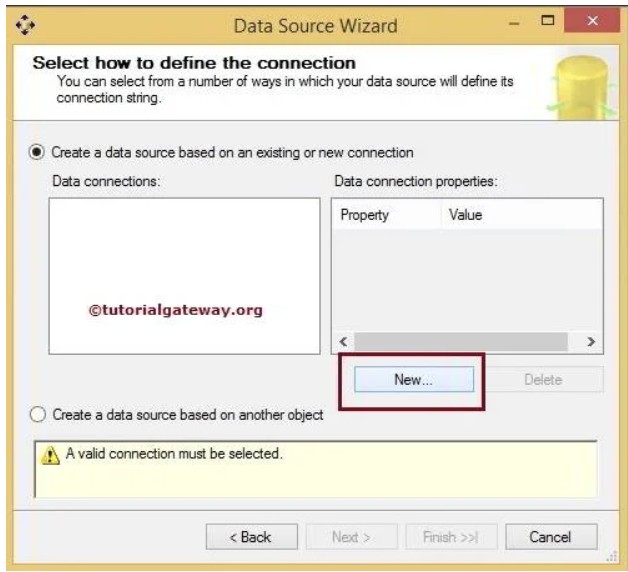Close the wizard with the red X
This screenshot has width=628, height=572.
pyautogui.click(x=592, y=20)
